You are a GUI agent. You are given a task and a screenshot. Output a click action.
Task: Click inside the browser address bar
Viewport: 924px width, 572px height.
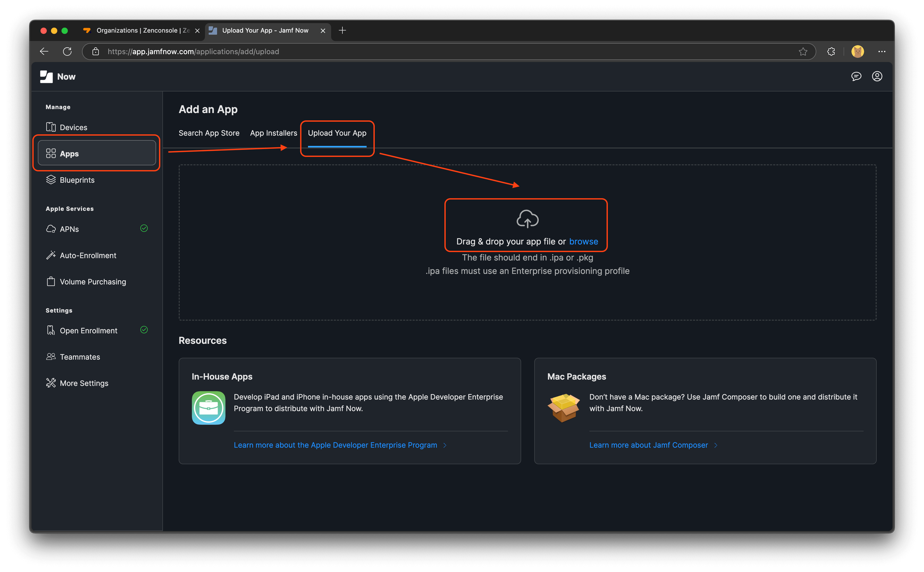point(265,52)
